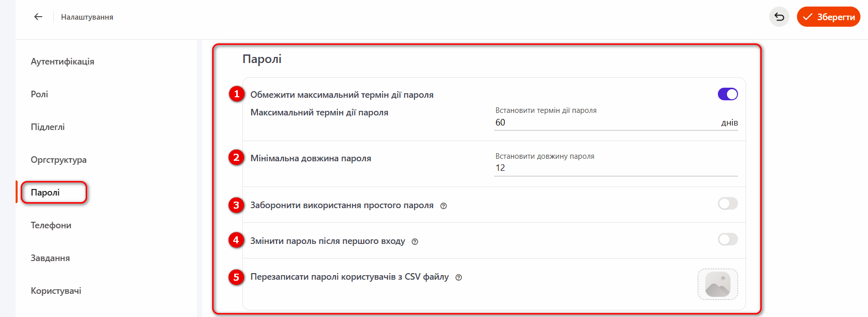Click the red number 5 marker
The image size is (868, 317).
(236, 277)
